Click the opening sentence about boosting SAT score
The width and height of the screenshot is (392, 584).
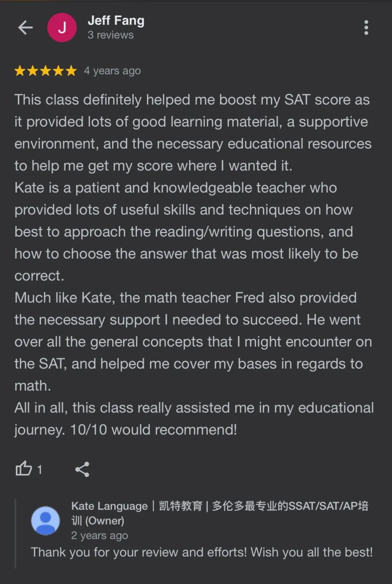(x=193, y=133)
